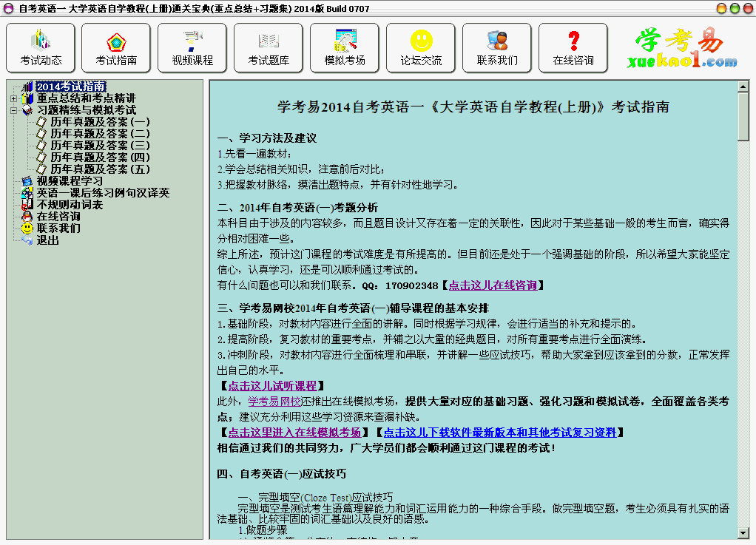The width and height of the screenshot is (756, 545).
Task: Click the icon beside 英语一课后练习例句汉译英
Action: [x=27, y=193]
